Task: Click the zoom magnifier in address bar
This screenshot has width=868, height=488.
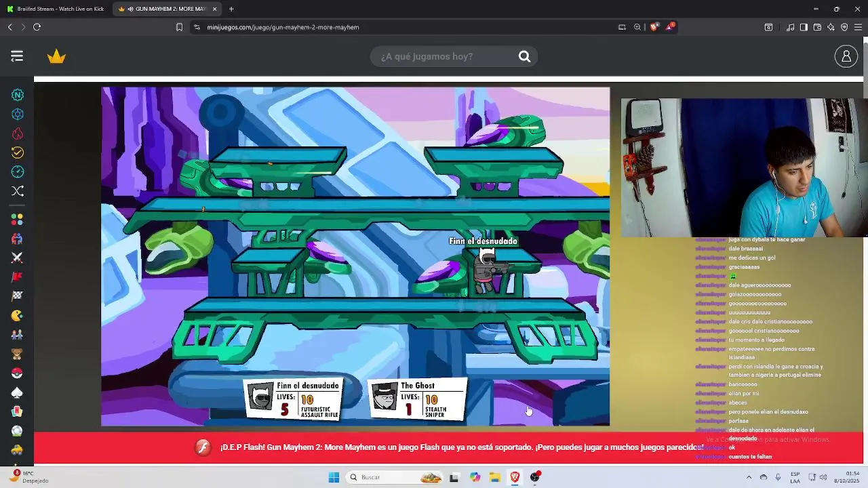Action: (x=637, y=27)
